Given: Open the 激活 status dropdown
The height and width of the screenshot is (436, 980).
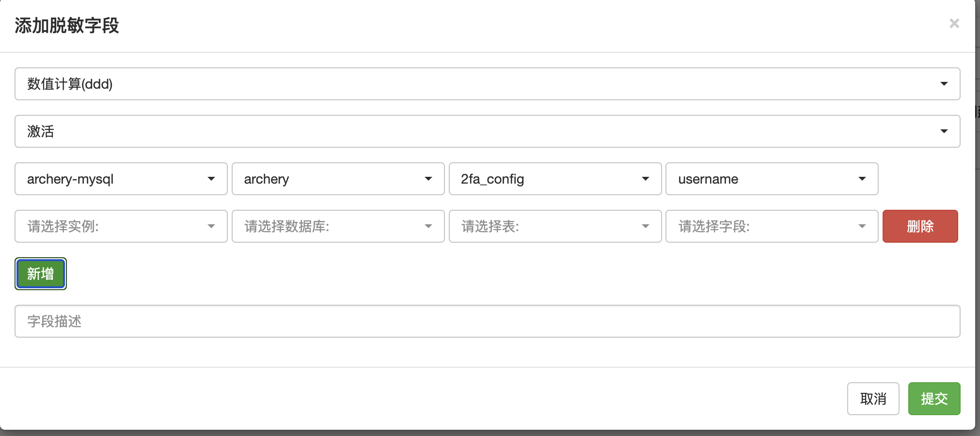Looking at the screenshot, I should pos(487,131).
